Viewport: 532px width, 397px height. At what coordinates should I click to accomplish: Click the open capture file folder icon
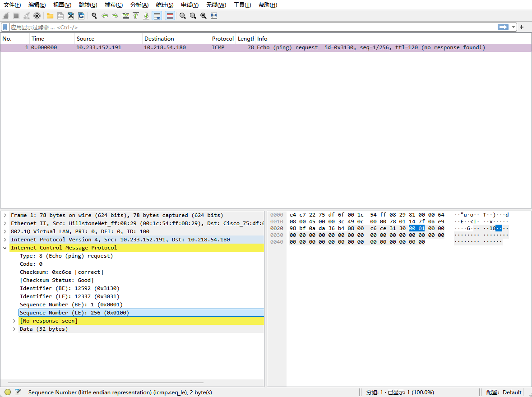[50, 16]
